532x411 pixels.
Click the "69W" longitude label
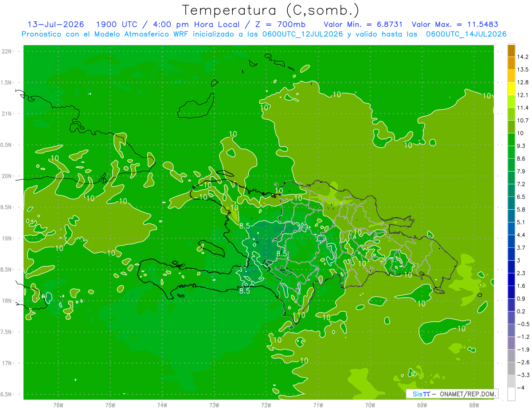click(x=422, y=405)
